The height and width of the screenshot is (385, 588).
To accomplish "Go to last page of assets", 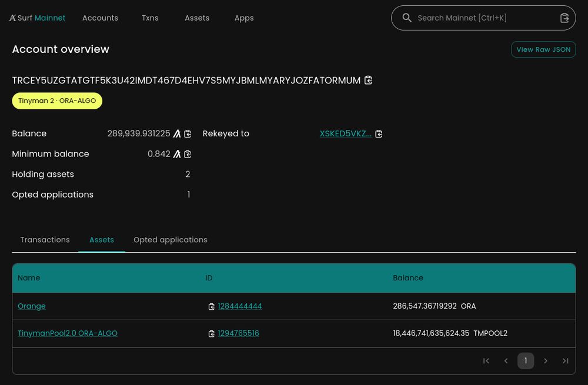I will click(566, 361).
